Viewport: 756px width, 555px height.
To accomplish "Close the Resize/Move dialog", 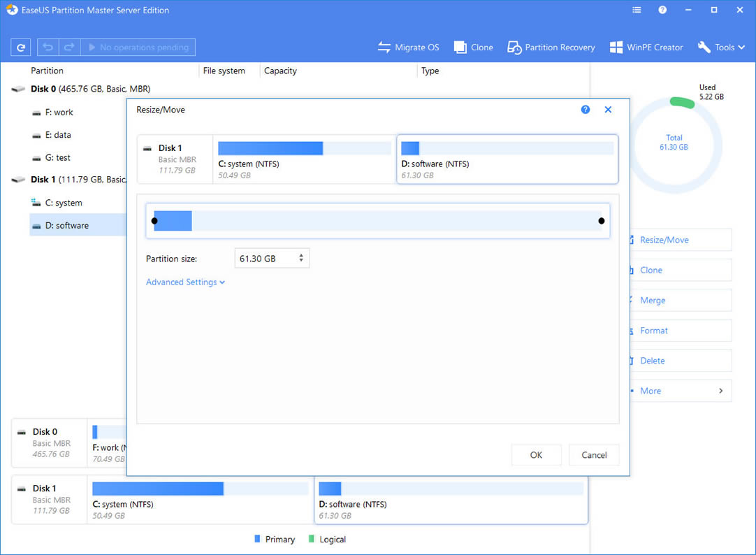I will click(608, 110).
